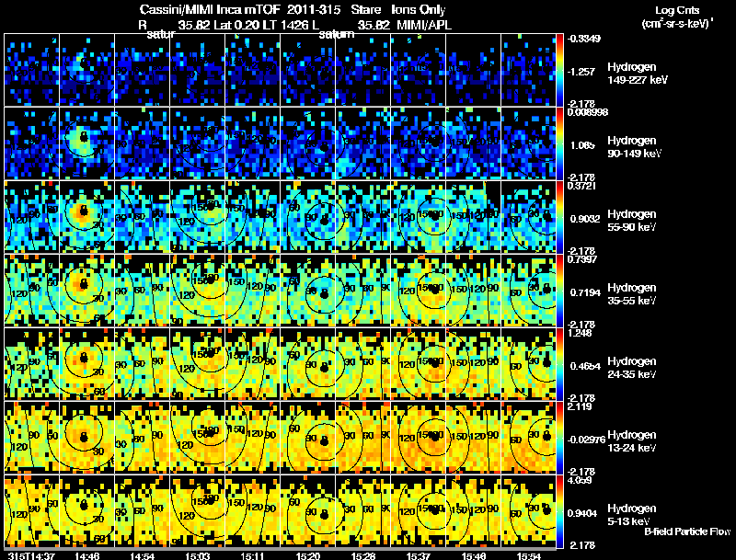Image resolution: width=736 pixels, height=560 pixels.
Task: Select the 14:37 panel in Hydrogen 5-13 keV row
Action: pyautogui.click(x=32, y=511)
